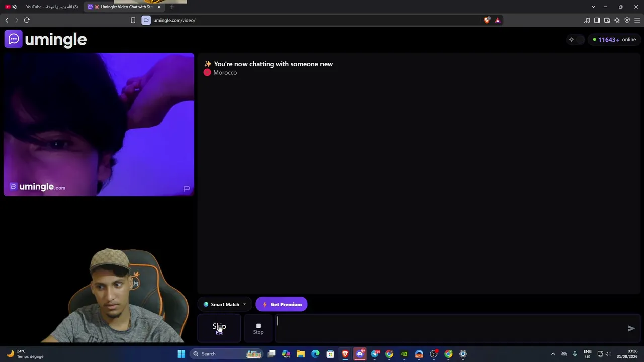The image size is (644, 362).
Task: Click the tab audio muted icon on YouTube tab
Action: (14, 7)
